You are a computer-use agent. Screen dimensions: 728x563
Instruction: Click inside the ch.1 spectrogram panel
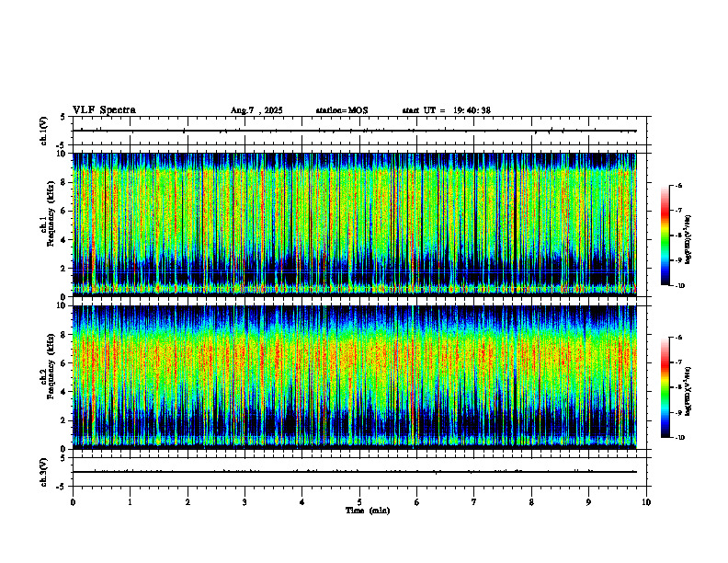point(354,224)
